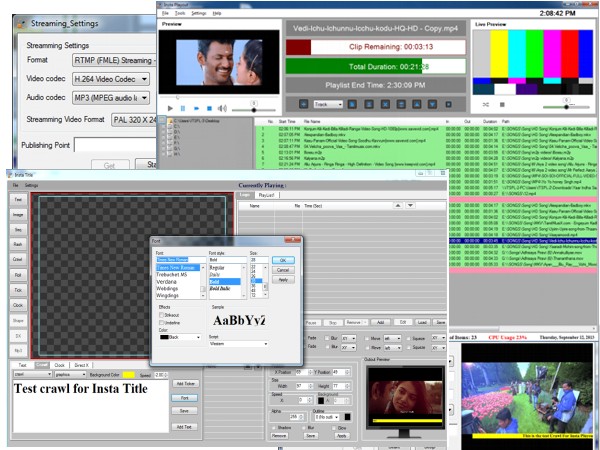Open the Help menu in Insta Playout

(x=217, y=13)
